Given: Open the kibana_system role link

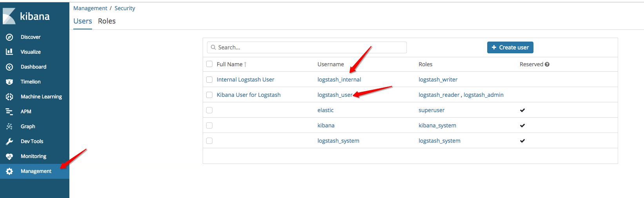Looking at the screenshot, I should click(x=437, y=125).
